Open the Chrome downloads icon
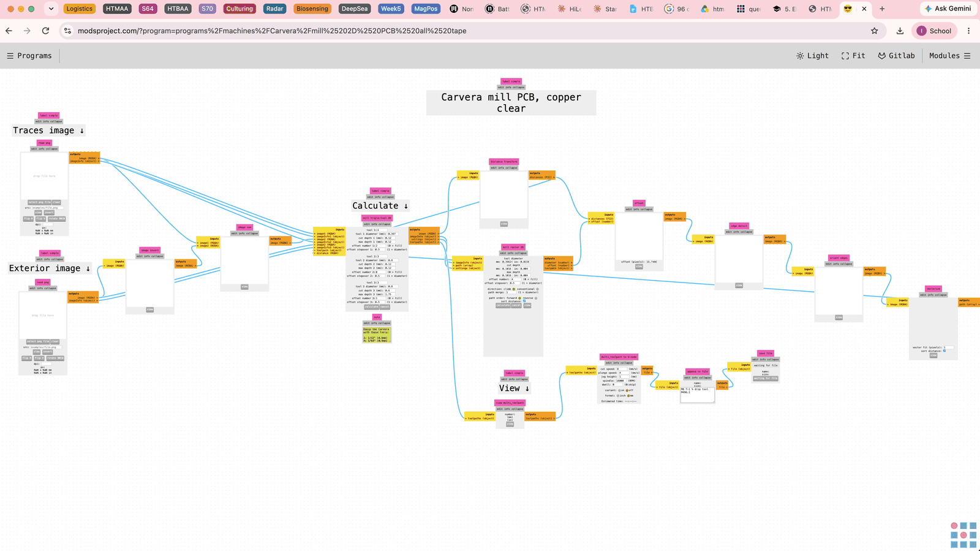 [x=900, y=31]
